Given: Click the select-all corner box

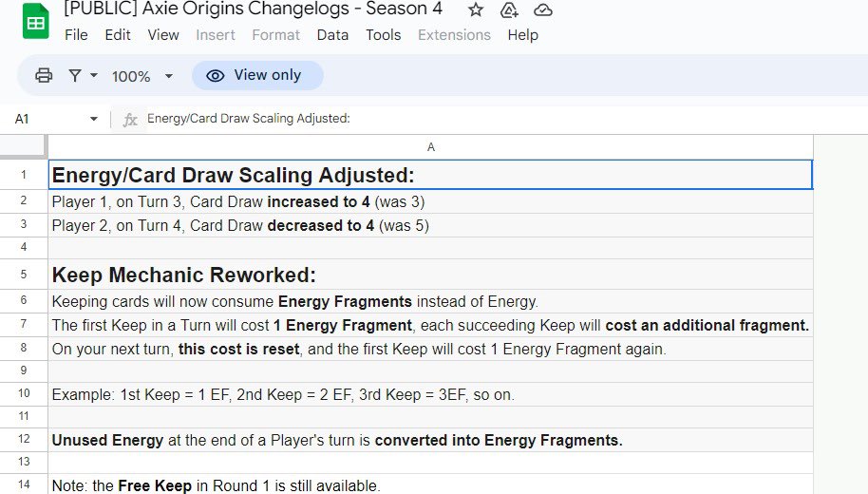Looking at the screenshot, I should coord(23,146).
